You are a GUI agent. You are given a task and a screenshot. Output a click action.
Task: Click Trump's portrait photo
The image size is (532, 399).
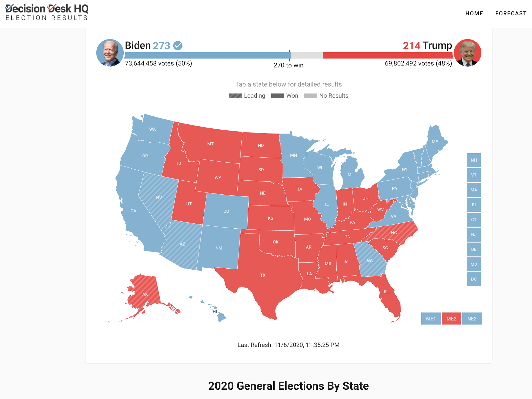point(468,53)
